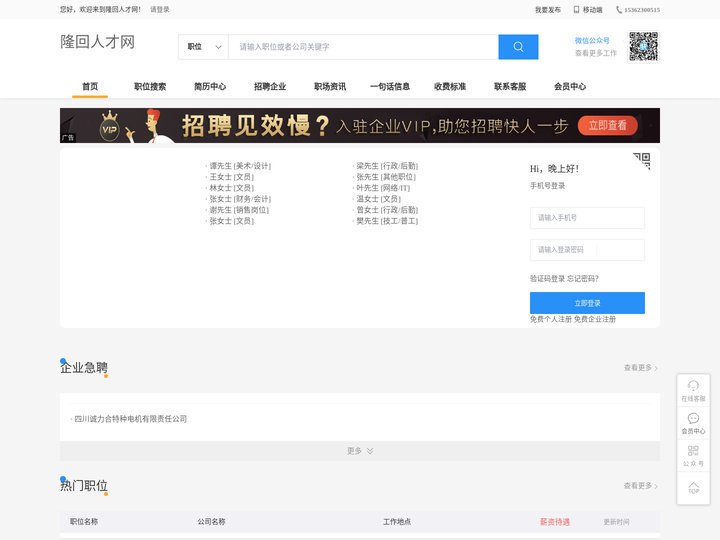Open the 职位 search type dropdown

(203, 47)
